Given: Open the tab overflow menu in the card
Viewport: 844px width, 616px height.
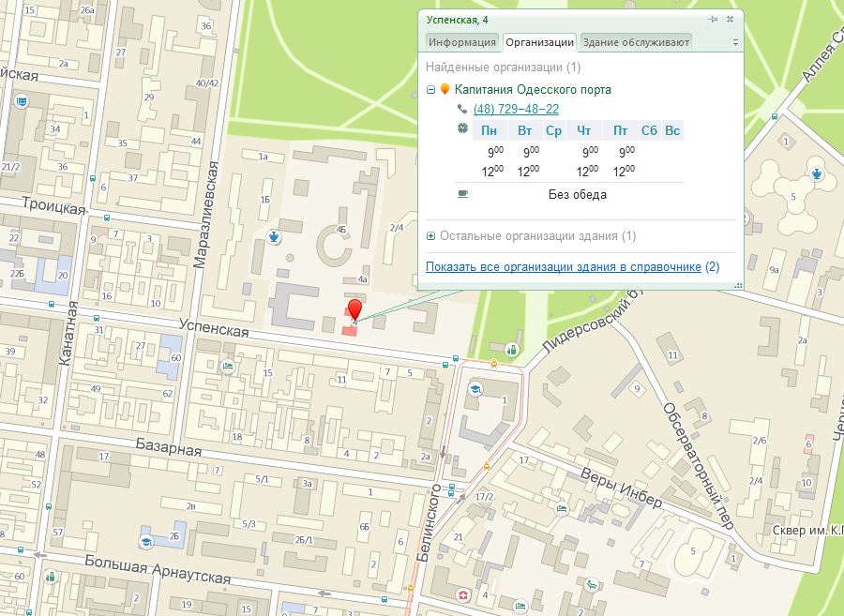Looking at the screenshot, I should click(x=735, y=42).
